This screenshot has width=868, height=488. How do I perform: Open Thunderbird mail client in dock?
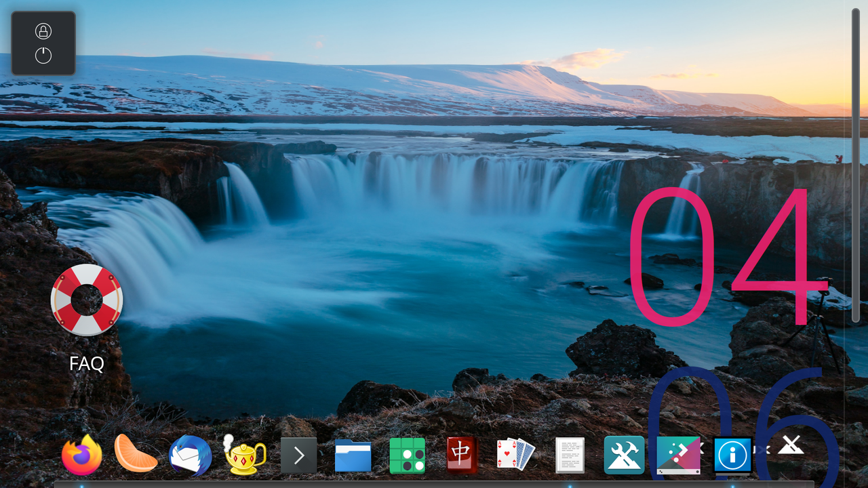click(x=191, y=455)
